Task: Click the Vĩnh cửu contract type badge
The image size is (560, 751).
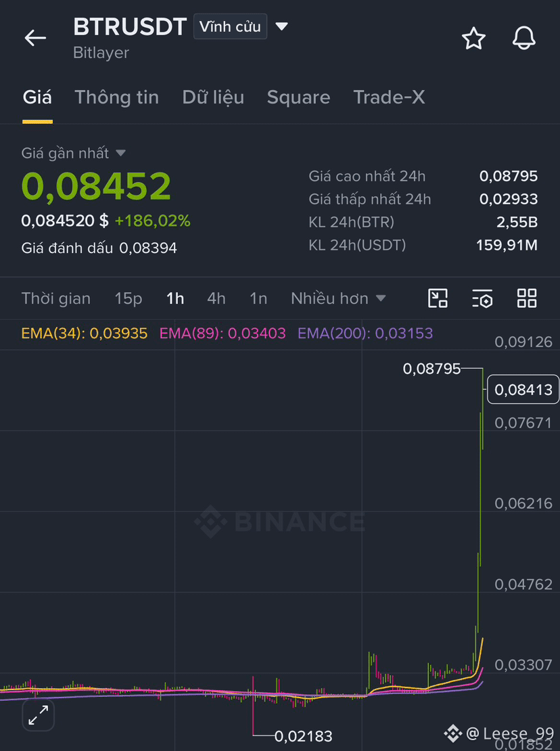Action: pos(230,26)
